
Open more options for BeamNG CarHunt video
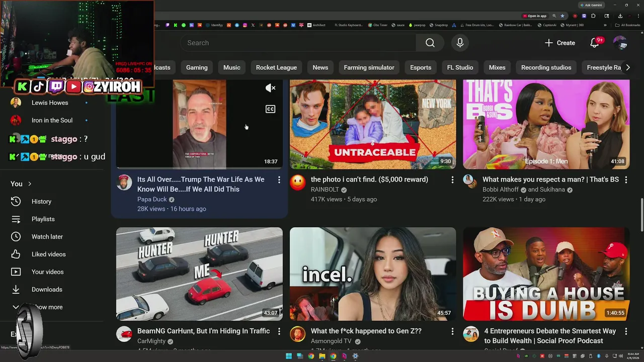pyautogui.click(x=279, y=332)
